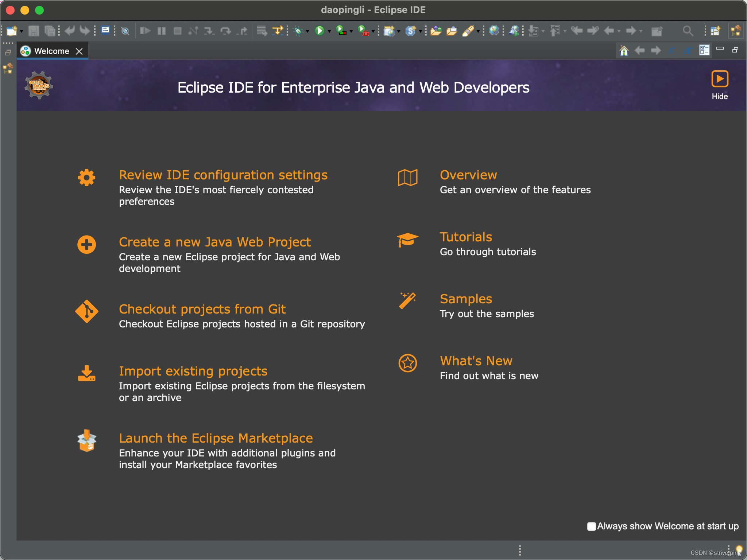Image resolution: width=747 pixels, height=560 pixels.
Task: Click the Search flashlight toolbar icon
Action: tap(468, 31)
